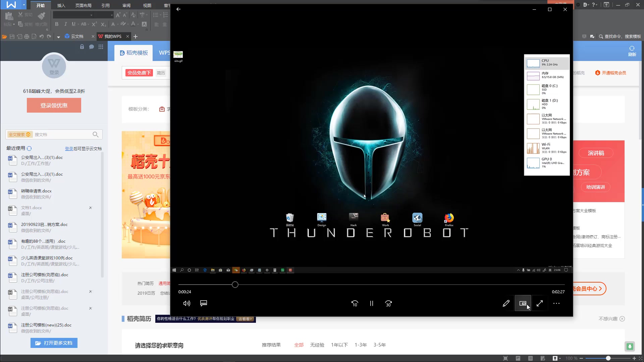
Task: Skip back 10 seconds
Action: click(355, 303)
